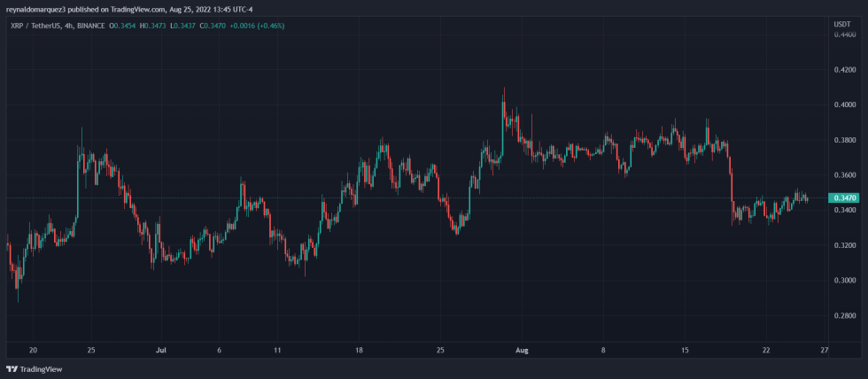Click the Jul date axis label
The width and height of the screenshot is (868, 379).
point(161,350)
